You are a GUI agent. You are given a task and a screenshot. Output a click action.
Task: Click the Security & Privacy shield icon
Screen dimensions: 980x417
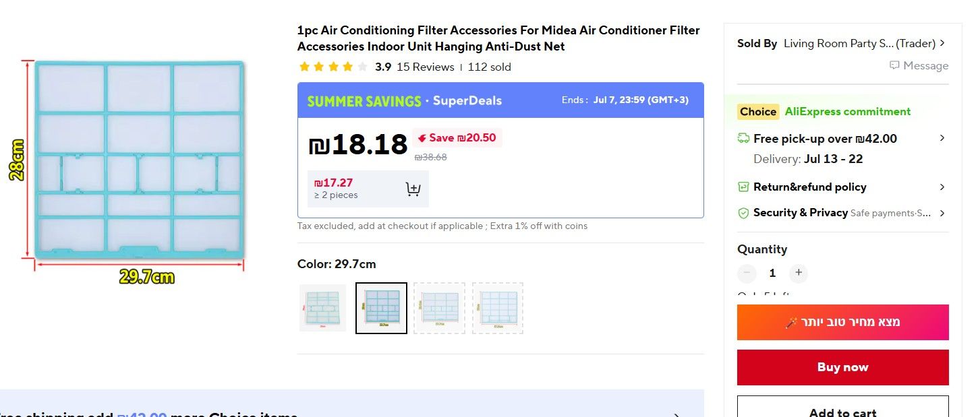point(743,213)
